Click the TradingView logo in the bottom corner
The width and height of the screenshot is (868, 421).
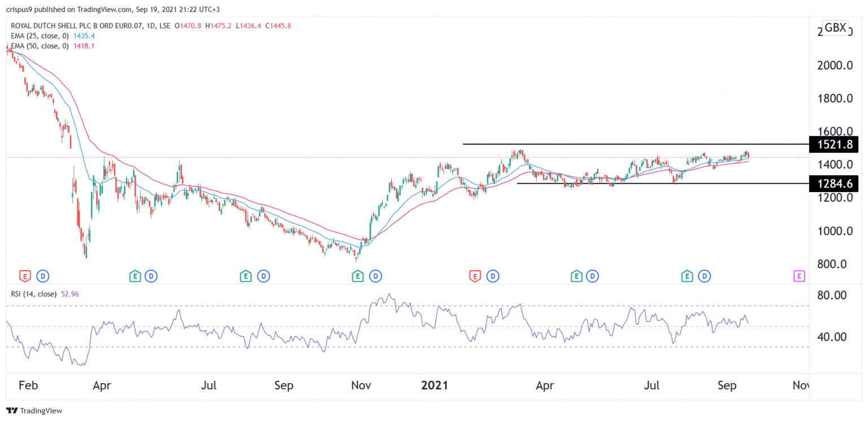(x=11, y=411)
